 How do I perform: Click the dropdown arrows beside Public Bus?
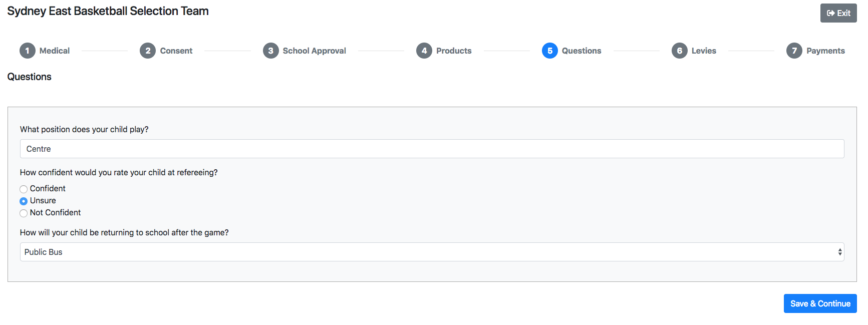(x=840, y=252)
